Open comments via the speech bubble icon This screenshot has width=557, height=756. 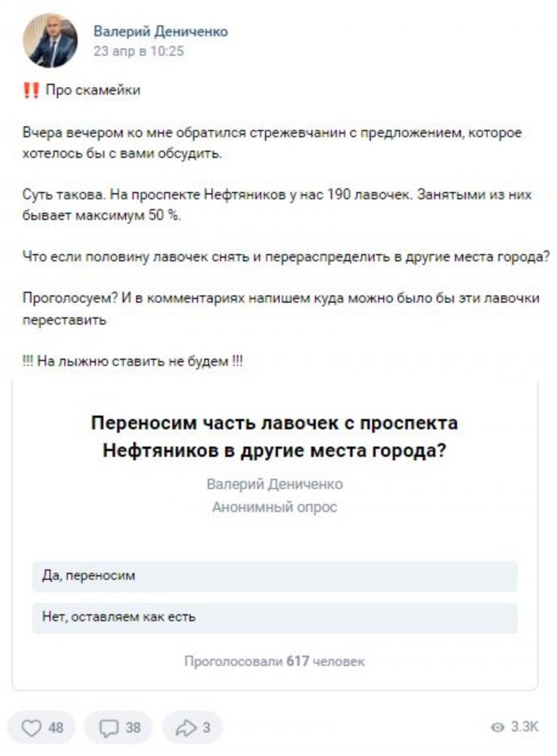coord(109,727)
